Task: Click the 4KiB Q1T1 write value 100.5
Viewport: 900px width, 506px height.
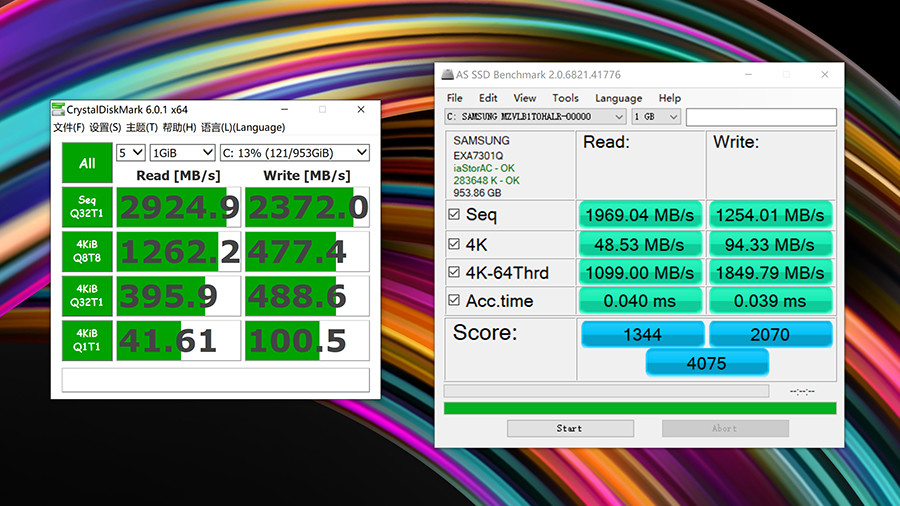Action: (307, 341)
